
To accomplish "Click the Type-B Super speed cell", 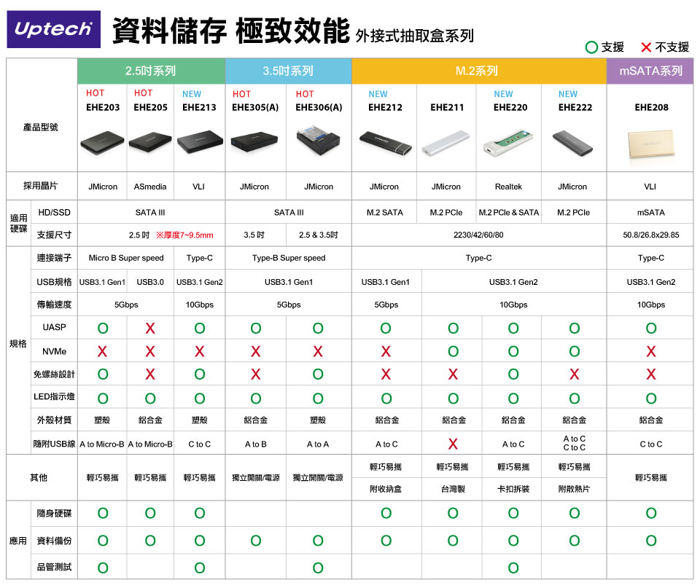I will click(x=289, y=258).
